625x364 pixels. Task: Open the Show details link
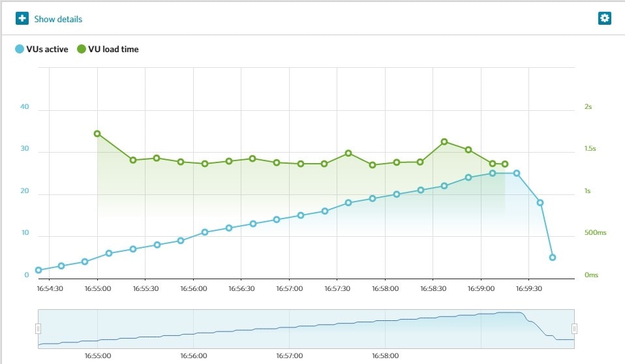pos(58,19)
